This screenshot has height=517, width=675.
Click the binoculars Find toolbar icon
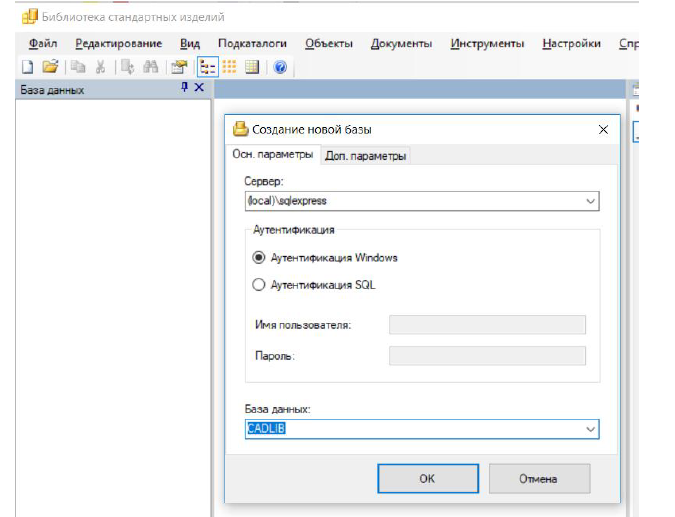coord(150,67)
